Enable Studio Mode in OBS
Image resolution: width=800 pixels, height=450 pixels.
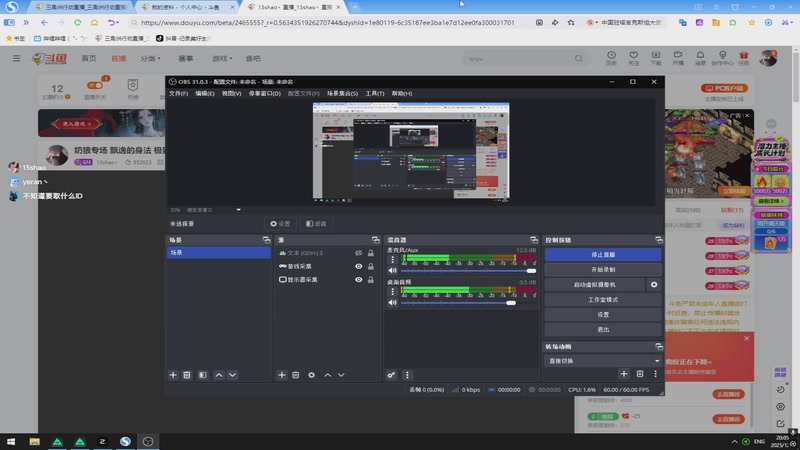point(603,299)
